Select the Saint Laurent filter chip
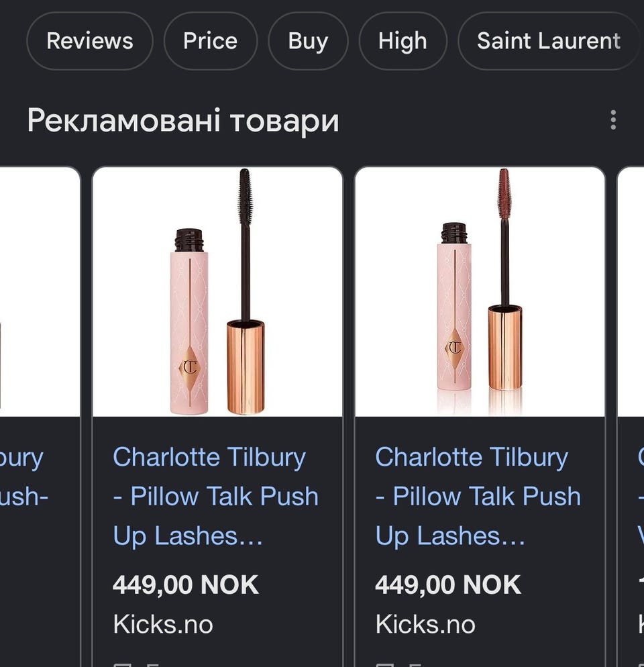The width and height of the screenshot is (644, 667). point(549,41)
